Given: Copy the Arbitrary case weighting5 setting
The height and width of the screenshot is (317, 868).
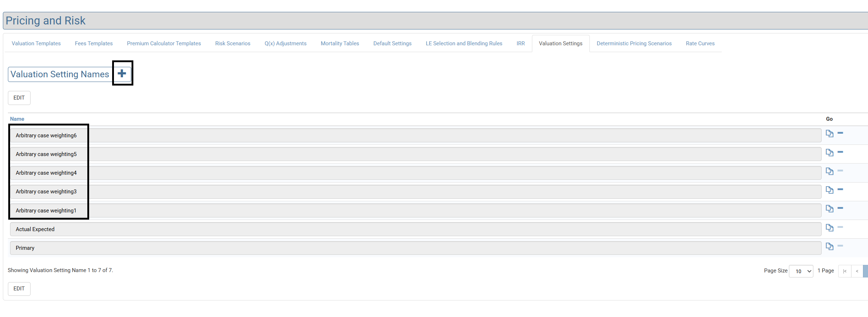Looking at the screenshot, I should [829, 152].
